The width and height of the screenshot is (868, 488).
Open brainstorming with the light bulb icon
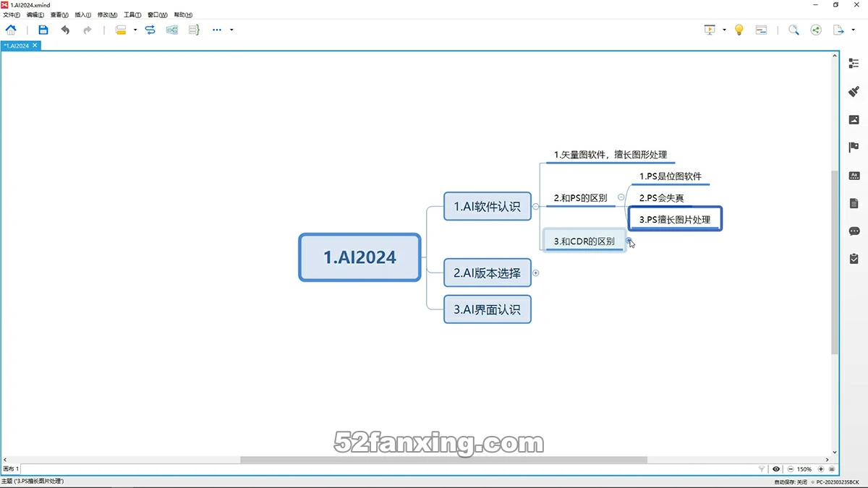(x=739, y=30)
